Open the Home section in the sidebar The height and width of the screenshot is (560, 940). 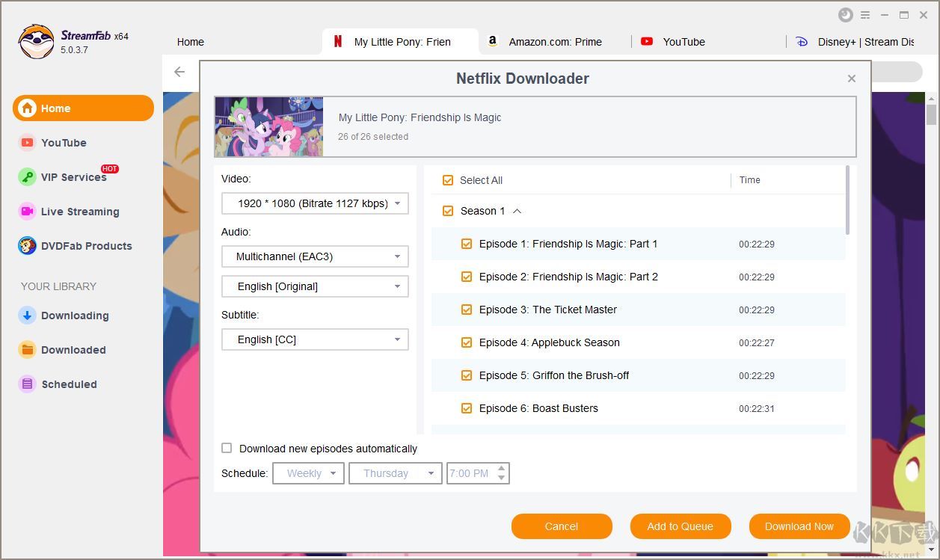coord(55,108)
